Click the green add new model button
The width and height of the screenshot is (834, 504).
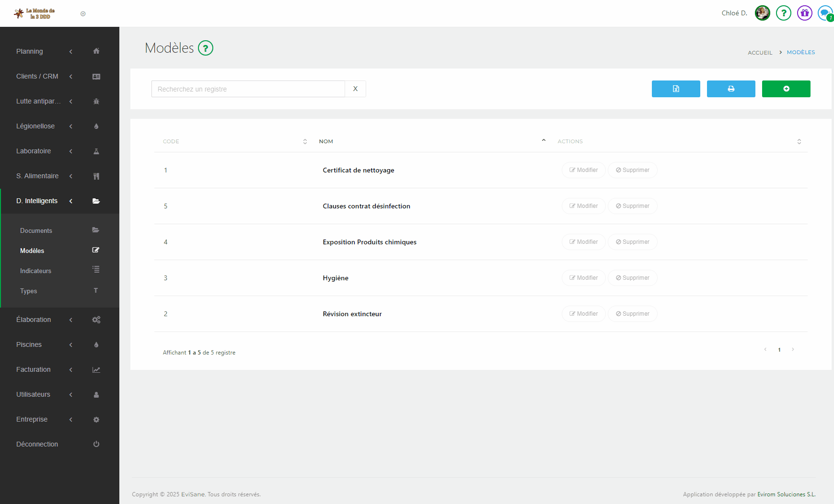click(x=786, y=89)
